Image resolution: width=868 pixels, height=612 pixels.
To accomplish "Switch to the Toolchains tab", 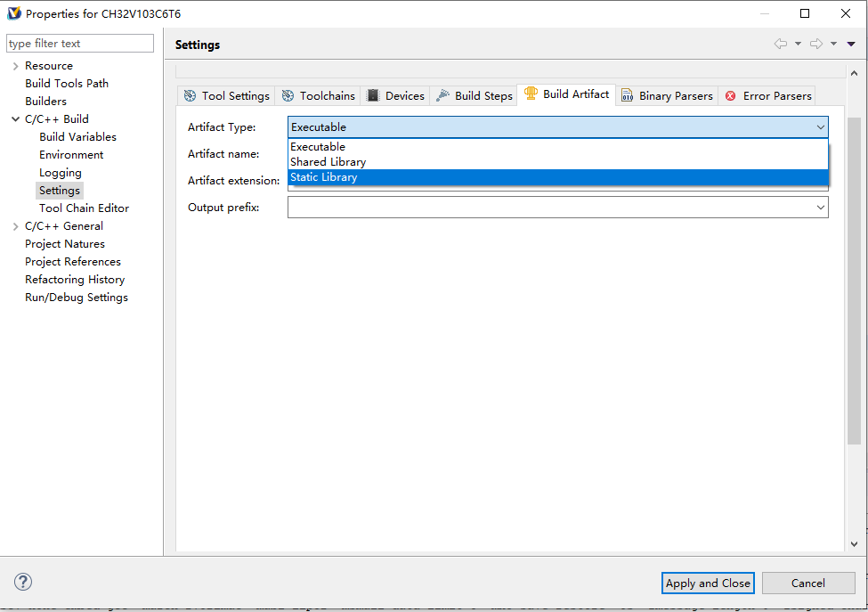I will tap(318, 96).
